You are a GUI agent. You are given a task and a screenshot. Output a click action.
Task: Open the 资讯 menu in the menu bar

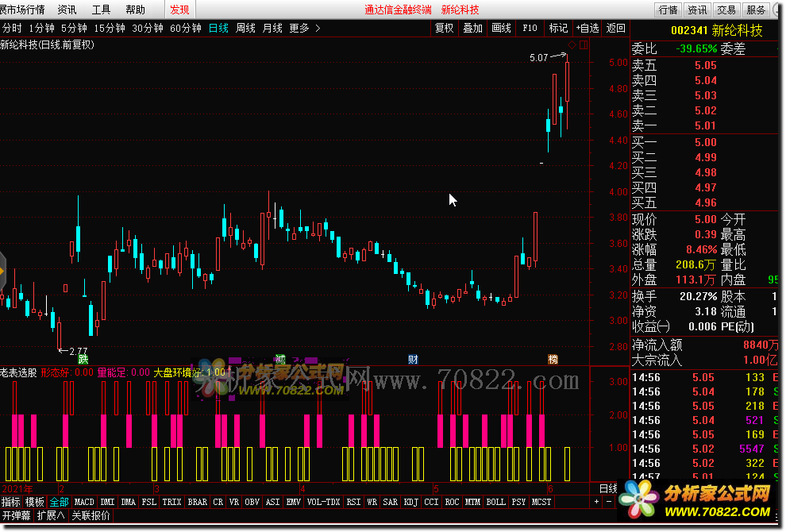tap(67, 10)
